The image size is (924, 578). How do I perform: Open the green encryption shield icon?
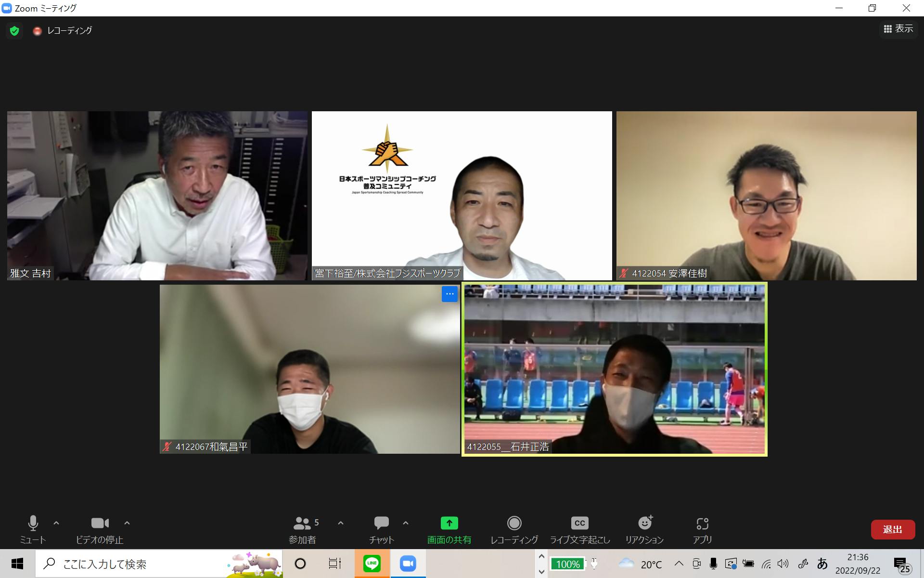[x=14, y=31]
